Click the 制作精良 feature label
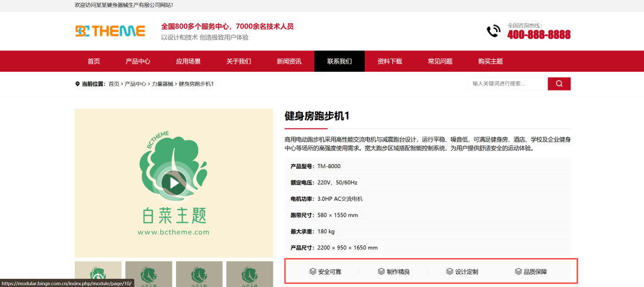Image resolution: width=644 pixels, height=287 pixels. (398, 272)
